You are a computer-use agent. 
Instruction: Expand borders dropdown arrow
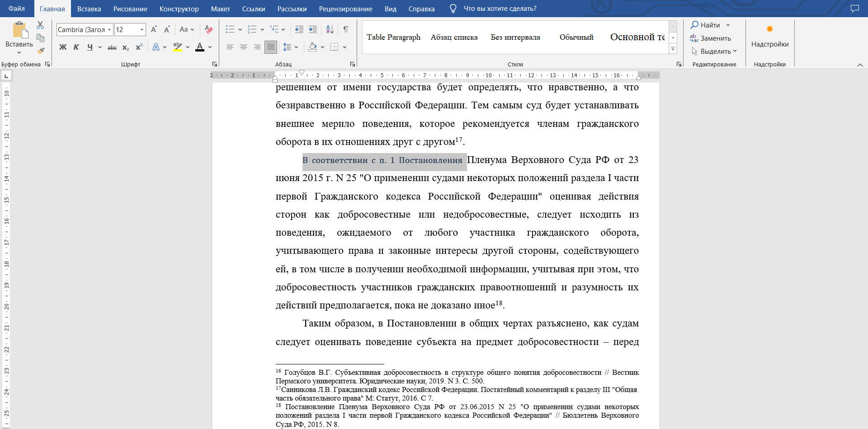(344, 47)
